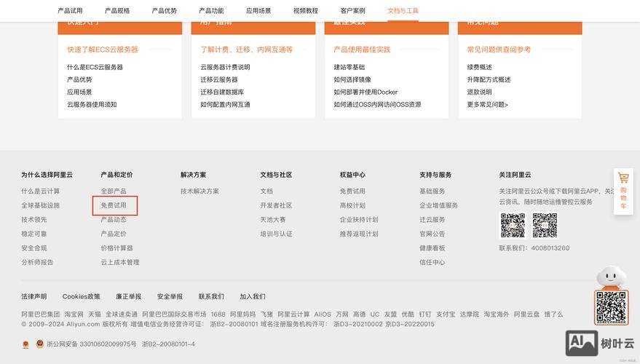
Task: Open 迁移自建数据库 link
Action: pyautogui.click(x=222, y=92)
